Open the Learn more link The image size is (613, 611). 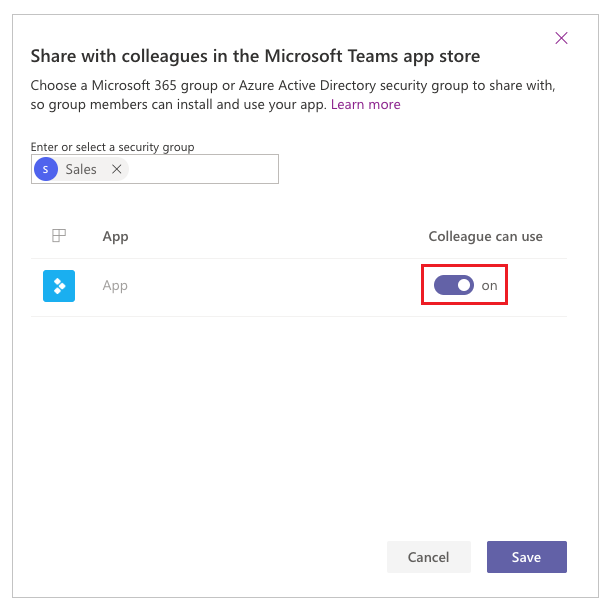coord(366,105)
